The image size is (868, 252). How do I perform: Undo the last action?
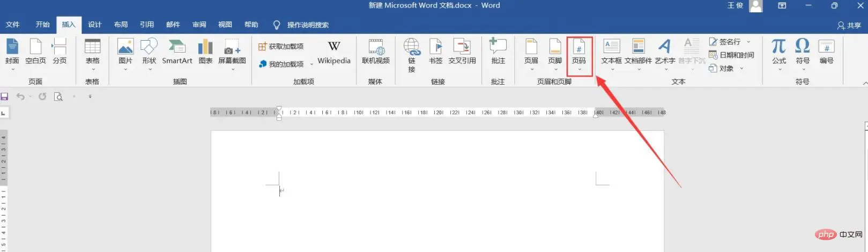(20, 97)
